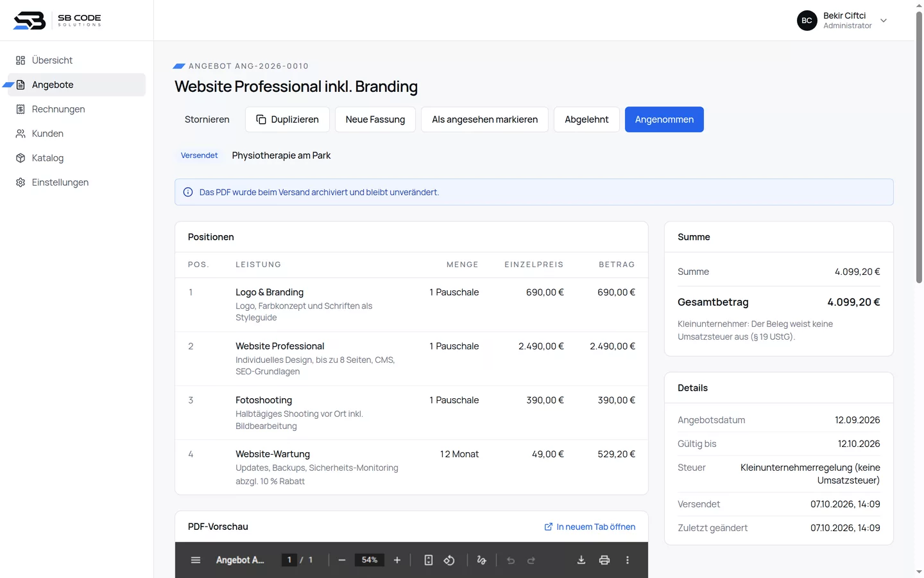
Task: Click the Katalog box icon in sidebar
Action: (21, 158)
